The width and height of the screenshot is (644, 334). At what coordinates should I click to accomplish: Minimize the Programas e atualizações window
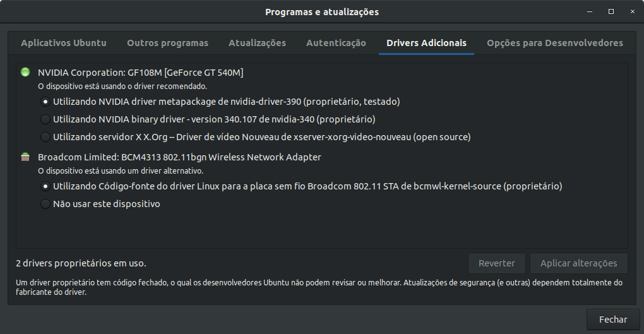590,11
